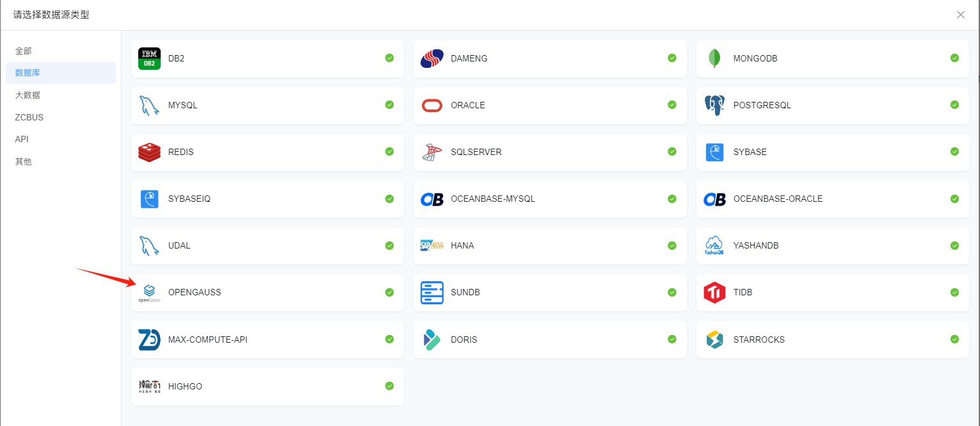This screenshot has height=426, width=980.
Task: Click the MongoDB leaf icon
Action: pos(714,58)
